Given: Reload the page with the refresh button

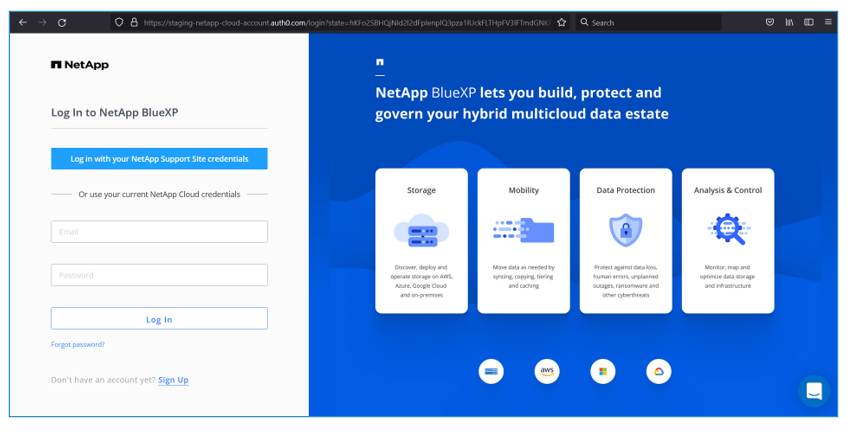Looking at the screenshot, I should pos(62,22).
